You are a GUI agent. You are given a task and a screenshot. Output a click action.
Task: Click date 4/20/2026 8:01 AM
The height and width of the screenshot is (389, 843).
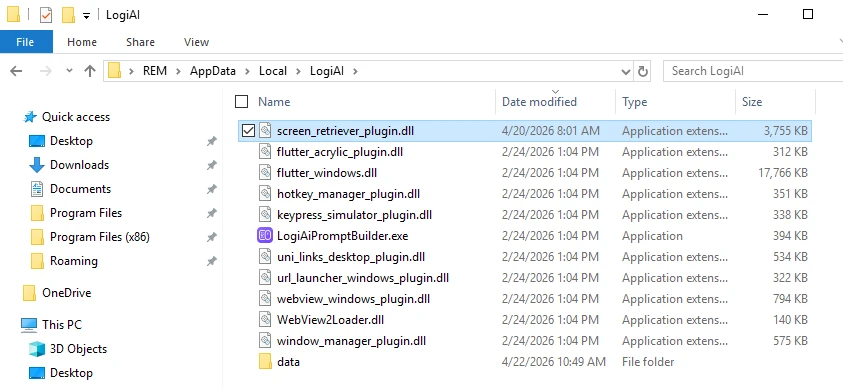[551, 131]
